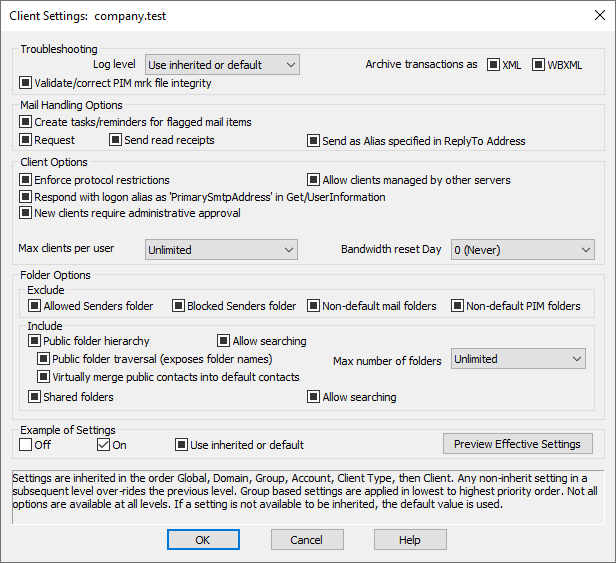
Task: Click the Preview Effective Settings button
Action: (518, 444)
